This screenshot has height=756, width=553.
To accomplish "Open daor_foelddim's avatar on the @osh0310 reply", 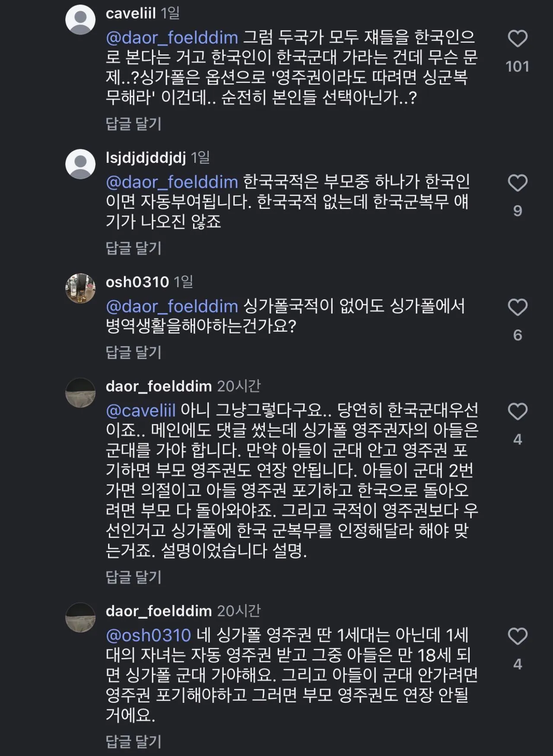I will [x=80, y=617].
